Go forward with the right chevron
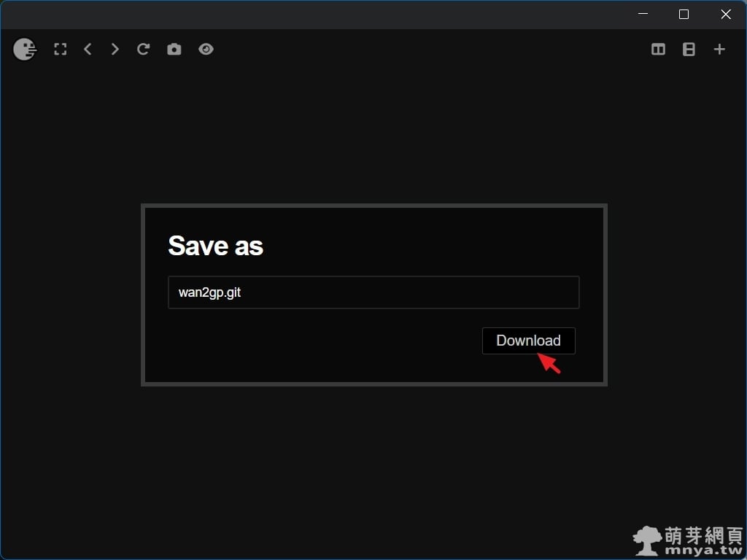The height and width of the screenshot is (560, 747). click(x=115, y=50)
